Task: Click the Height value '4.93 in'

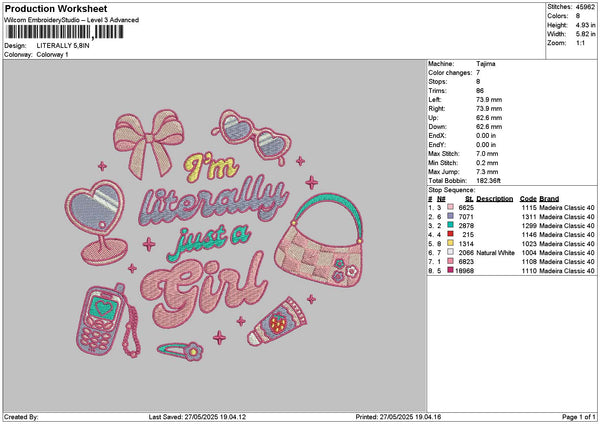Action: [585, 25]
